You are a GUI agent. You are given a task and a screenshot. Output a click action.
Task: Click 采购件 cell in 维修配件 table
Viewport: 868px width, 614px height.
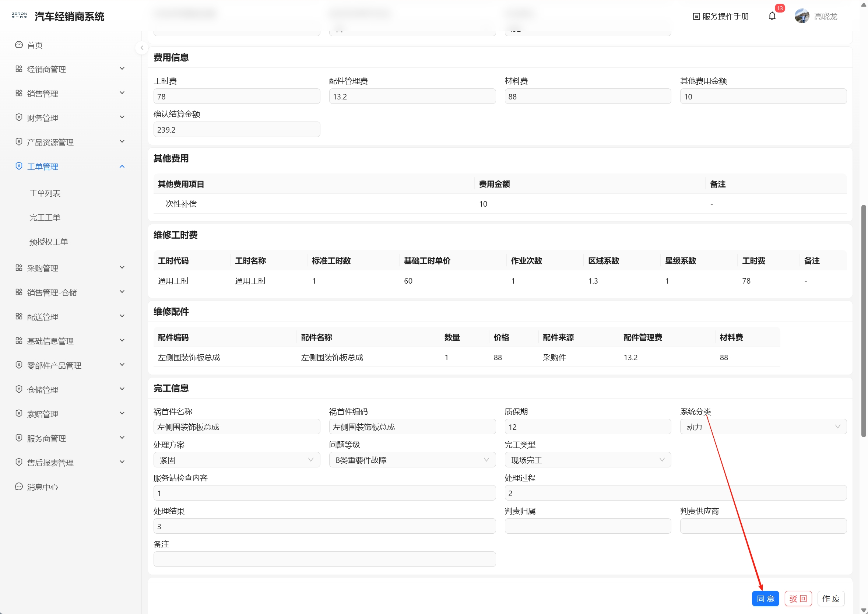[x=554, y=357]
